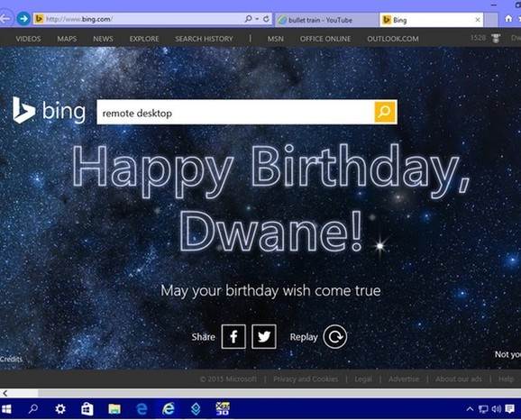Open Advertise footer link
This screenshot has height=420, width=521.
404,379
